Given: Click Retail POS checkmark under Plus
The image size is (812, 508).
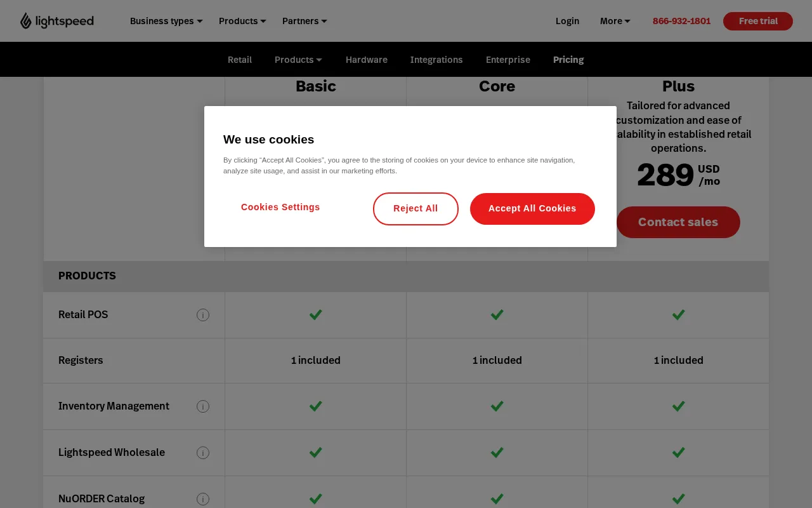Looking at the screenshot, I should pos(679,314).
